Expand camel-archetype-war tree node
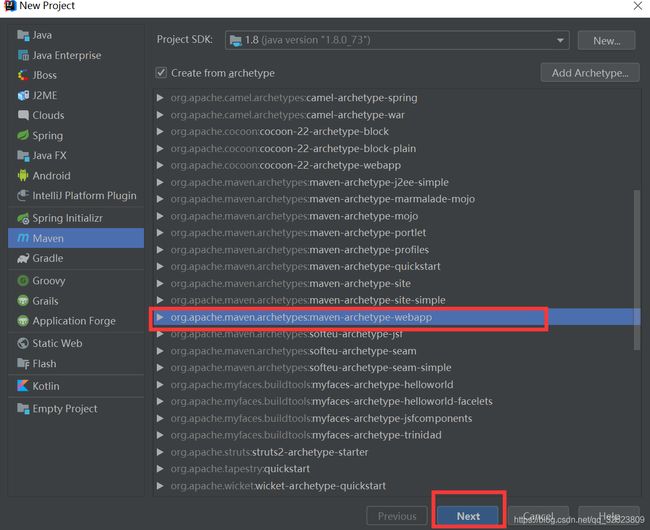650x530 pixels. point(160,115)
